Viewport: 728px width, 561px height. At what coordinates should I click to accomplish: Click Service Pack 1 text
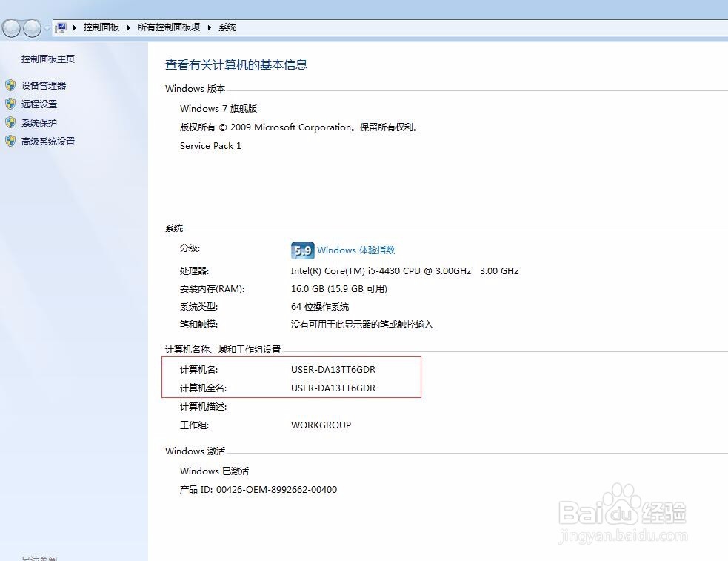tap(210, 146)
